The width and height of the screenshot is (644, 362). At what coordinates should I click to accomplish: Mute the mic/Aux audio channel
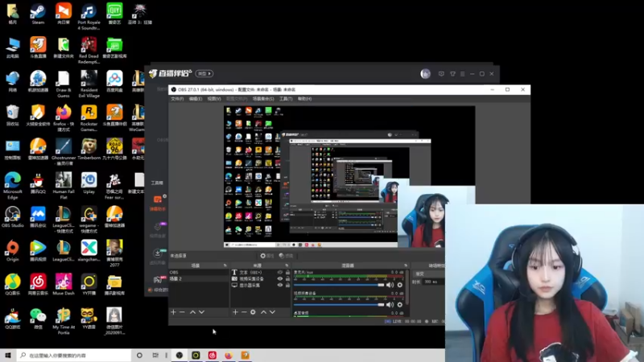point(390,285)
